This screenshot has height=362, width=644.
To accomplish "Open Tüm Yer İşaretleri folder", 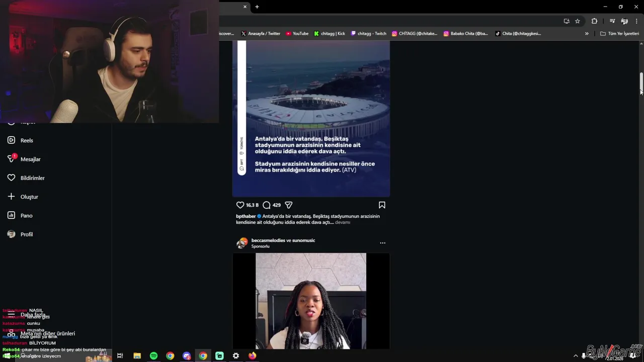I will click(x=619, y=34).
